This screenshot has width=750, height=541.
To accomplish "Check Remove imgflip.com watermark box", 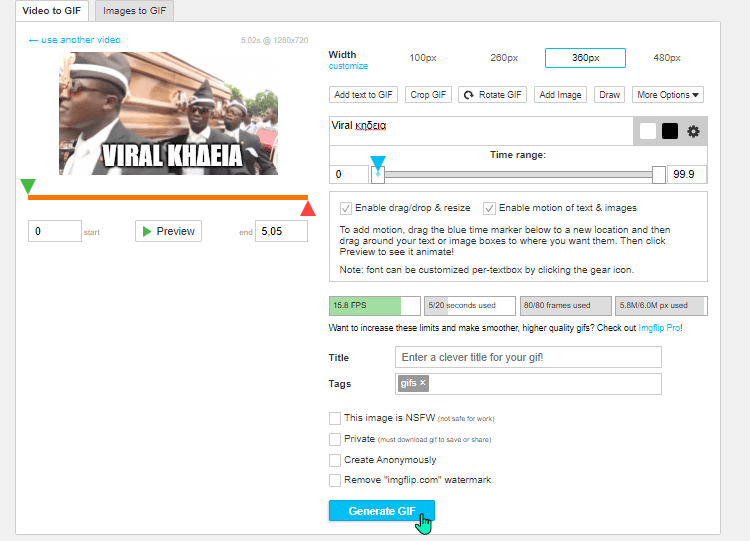I will [335, 480].
